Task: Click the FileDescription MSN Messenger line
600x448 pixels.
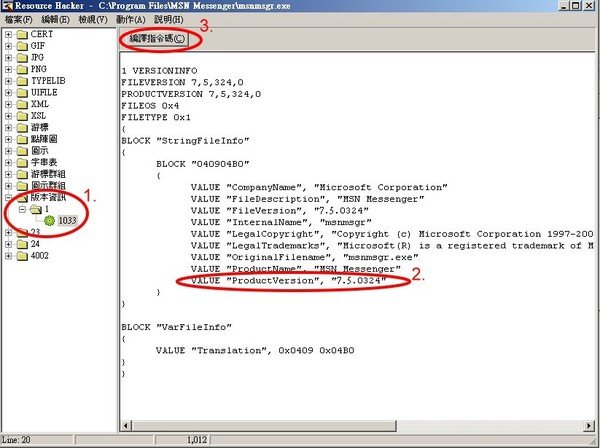Action: click(307, 199)
